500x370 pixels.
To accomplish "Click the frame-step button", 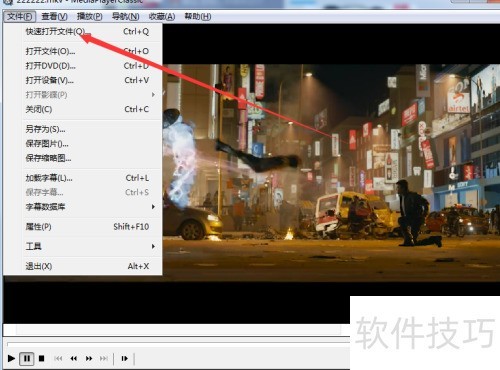I will click(124, 359).
